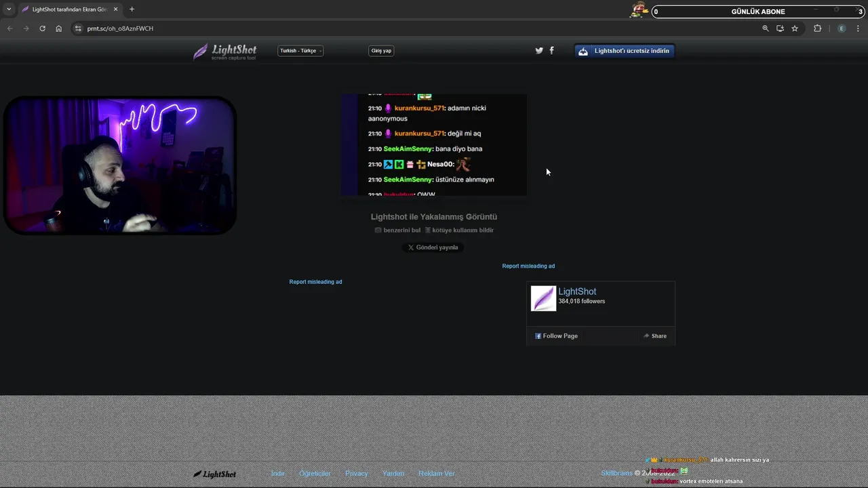Open the LightShot Facebook page avatar thumbnail
868x488 pixels.
click(543, 298)
